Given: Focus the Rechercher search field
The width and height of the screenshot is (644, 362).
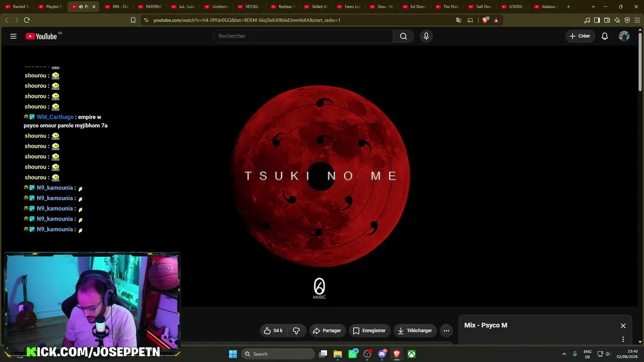Looking at the screenshot, I should 303,36.
